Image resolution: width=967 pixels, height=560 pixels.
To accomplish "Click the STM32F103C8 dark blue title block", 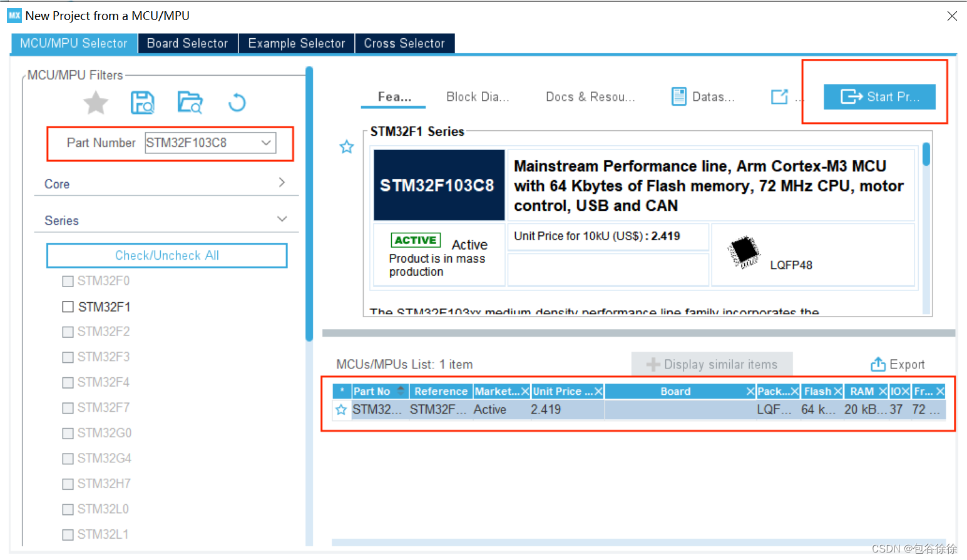I will [439, 185].
